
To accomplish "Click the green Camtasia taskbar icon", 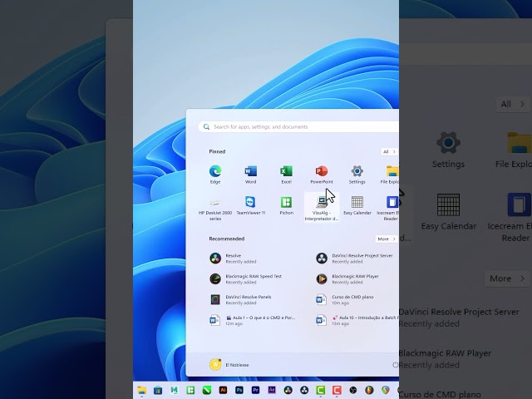I will pyautogui.click(x=321, y=390).
